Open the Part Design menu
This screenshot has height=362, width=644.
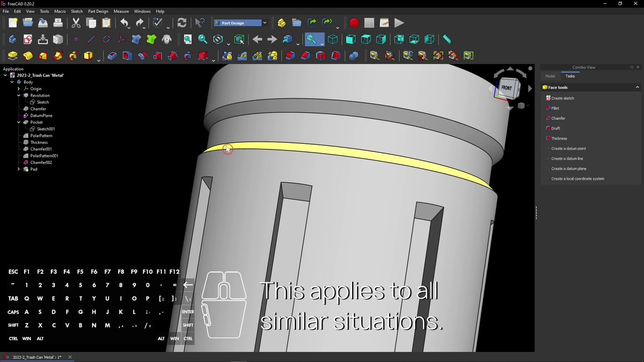tap(98, 11)
